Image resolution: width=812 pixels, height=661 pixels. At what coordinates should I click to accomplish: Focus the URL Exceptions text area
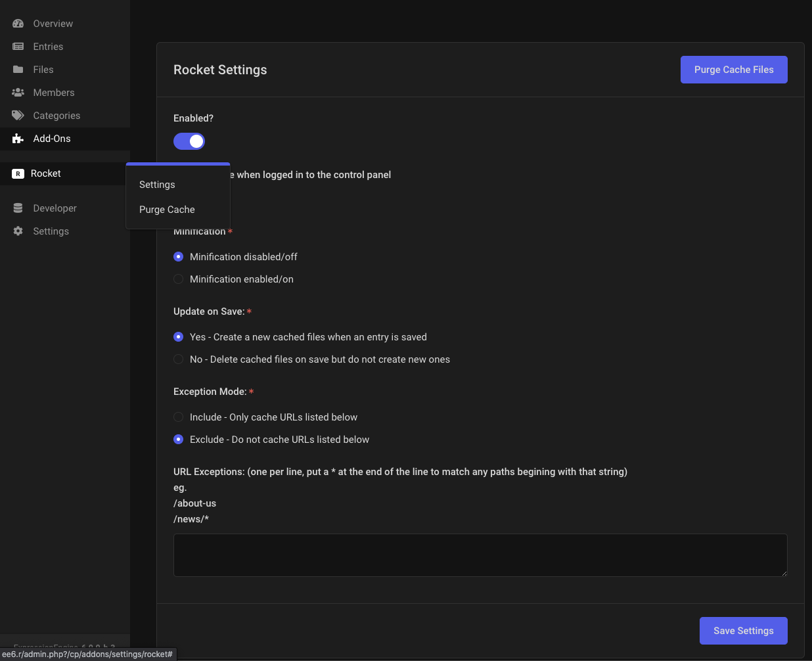pyautogui.click(x=480, y=555)
